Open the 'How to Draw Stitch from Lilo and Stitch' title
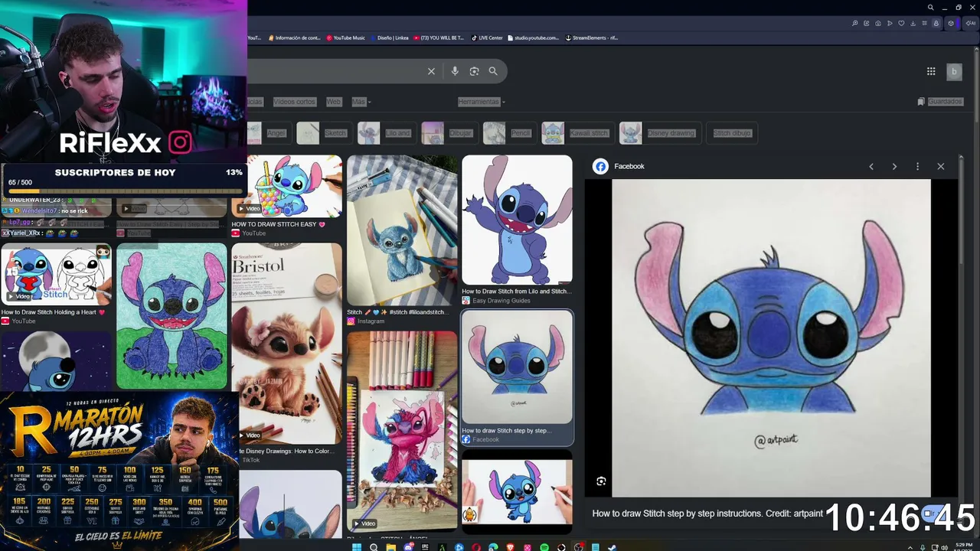Viewport: 980px width, 551px height. (x=517, y=292)
